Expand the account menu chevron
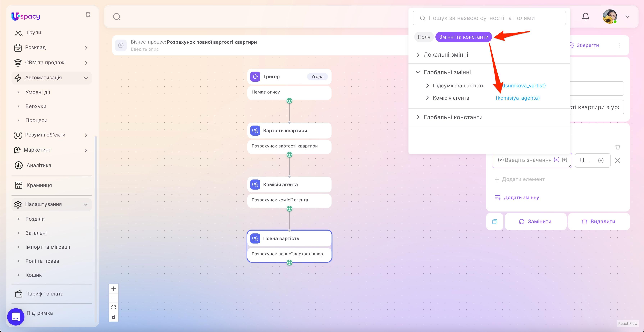Screen dimensions: 644x332 (x=627, y=17)
